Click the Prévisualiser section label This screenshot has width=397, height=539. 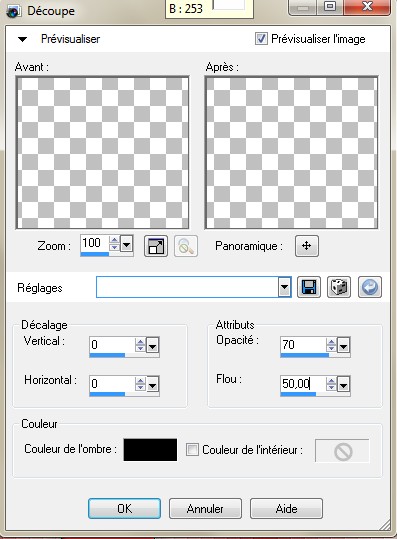pyautogui.click(x=70, y=39)
